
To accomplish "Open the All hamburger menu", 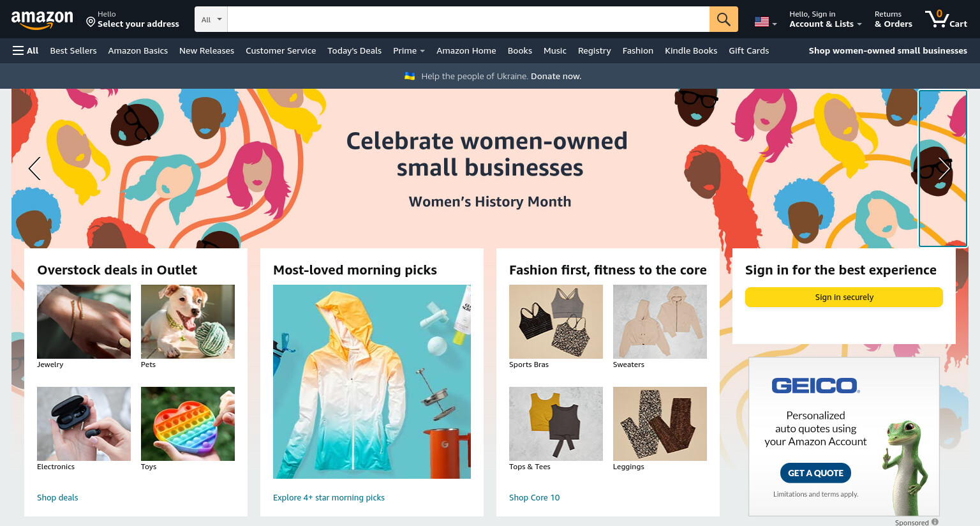I will pos(26,50).
